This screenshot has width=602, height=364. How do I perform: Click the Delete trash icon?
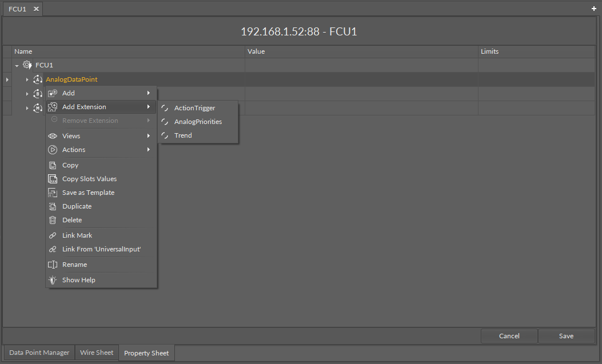pyautogui.click(x=53, y=220)
